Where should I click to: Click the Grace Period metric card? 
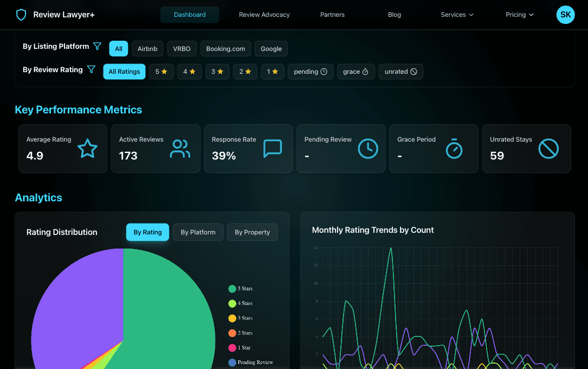(x=434, y=149)
